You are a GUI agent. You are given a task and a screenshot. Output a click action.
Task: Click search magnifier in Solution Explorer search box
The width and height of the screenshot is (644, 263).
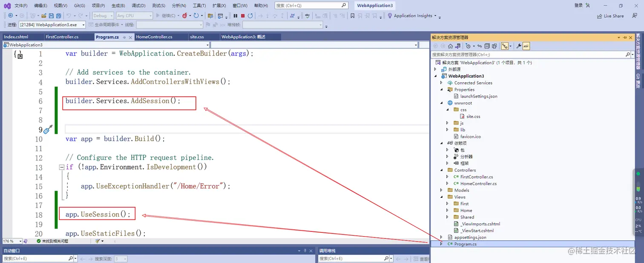[628, 55]
